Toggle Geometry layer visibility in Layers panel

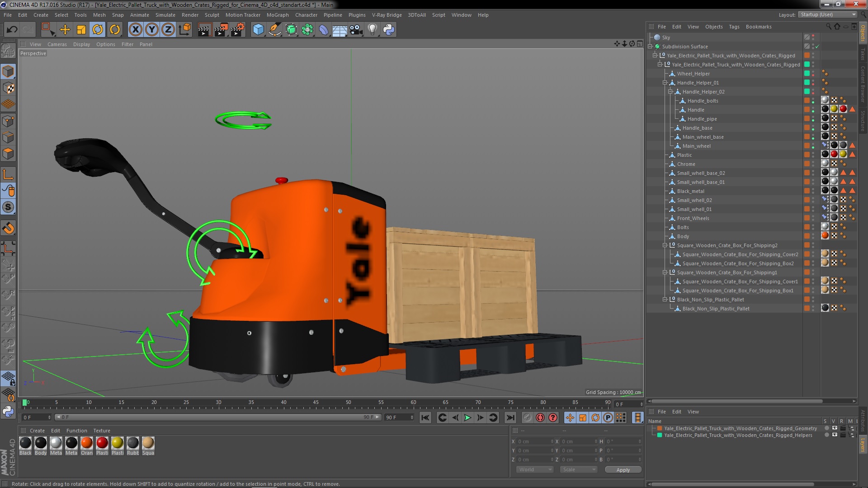835,428
